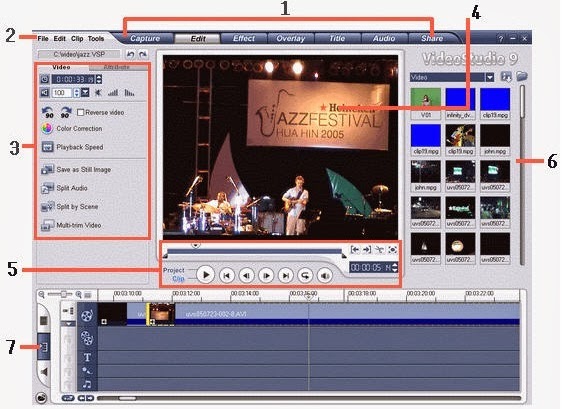The width and height of the screenshot is (562, 409).
Task: Click Save as Still Image
Action: [x=76, y=170]
